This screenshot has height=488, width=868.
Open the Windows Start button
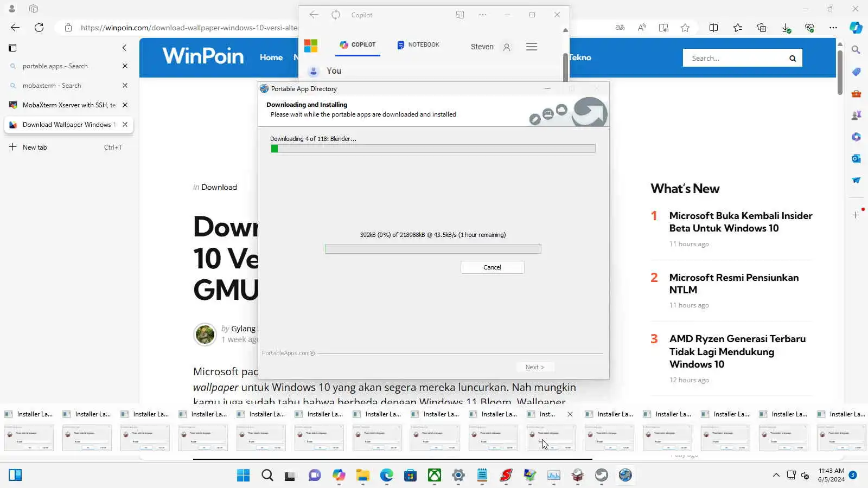244,476
